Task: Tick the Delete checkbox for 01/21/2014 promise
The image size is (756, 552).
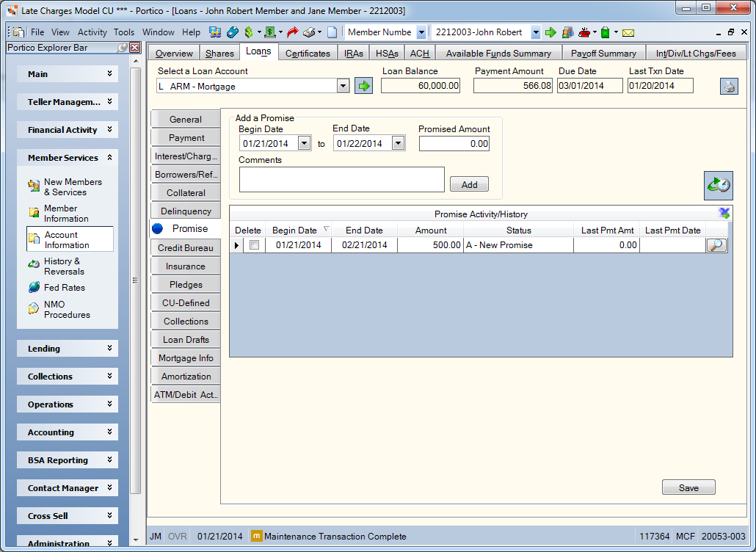Action: [254, 245]
